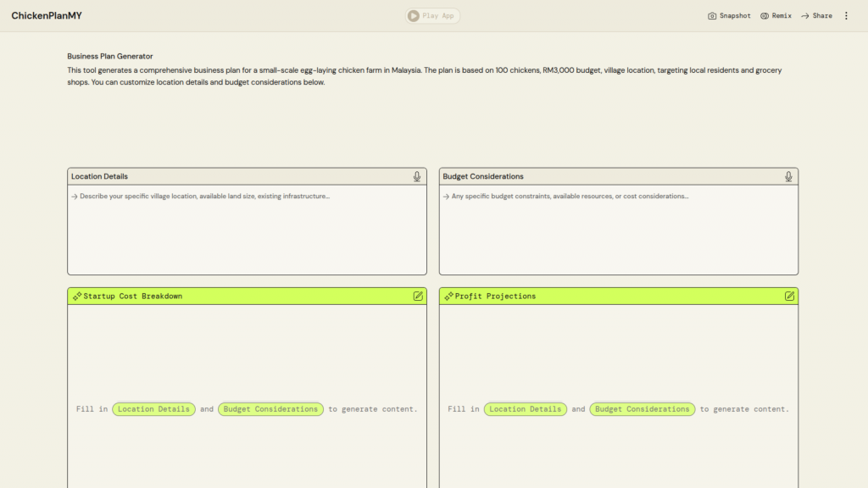The width and height of the screenshot is (868, 488).
Task: Click the microphone icon in Location Details
Action: (417, 176)
